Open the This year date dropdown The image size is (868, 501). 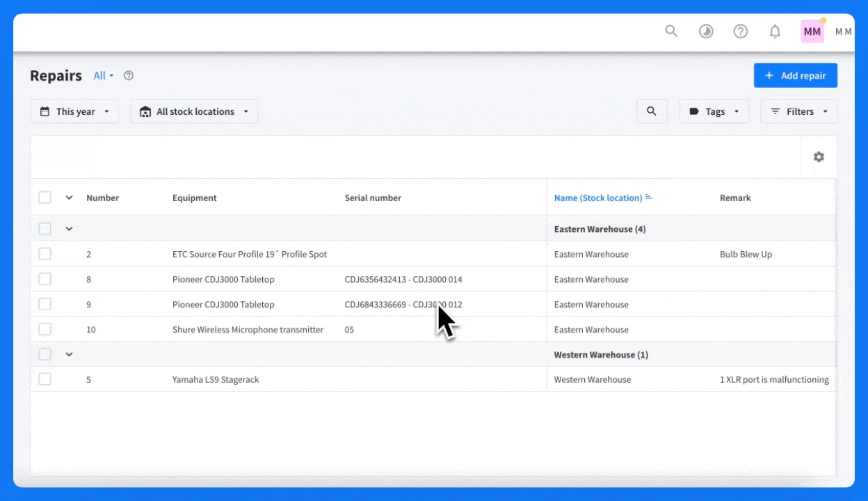click(74, 111)
